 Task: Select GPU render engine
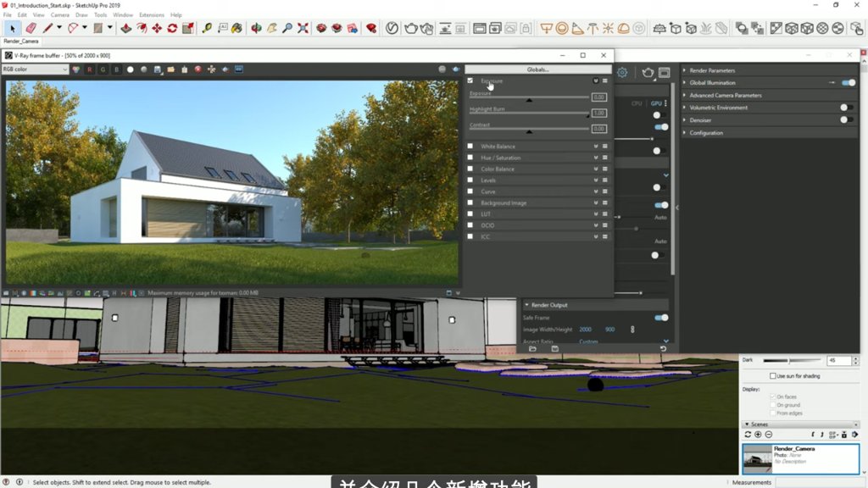[x=655, y=103]
